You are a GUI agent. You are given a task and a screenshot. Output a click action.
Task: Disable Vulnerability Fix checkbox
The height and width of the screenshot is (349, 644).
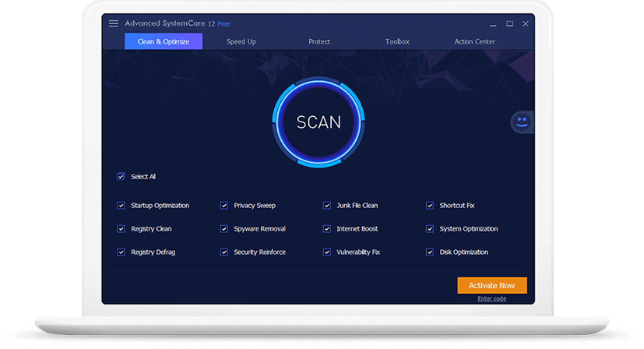click(327, 252)
